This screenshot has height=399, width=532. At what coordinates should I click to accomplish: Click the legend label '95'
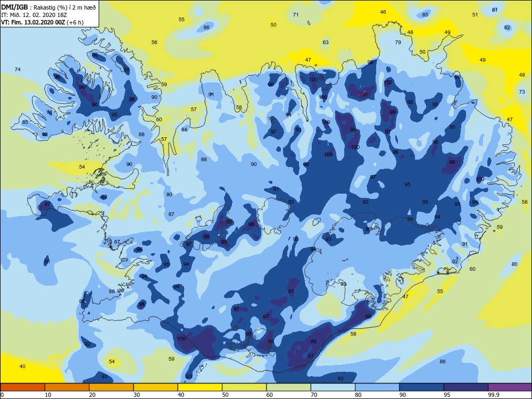tap(446, 395)
